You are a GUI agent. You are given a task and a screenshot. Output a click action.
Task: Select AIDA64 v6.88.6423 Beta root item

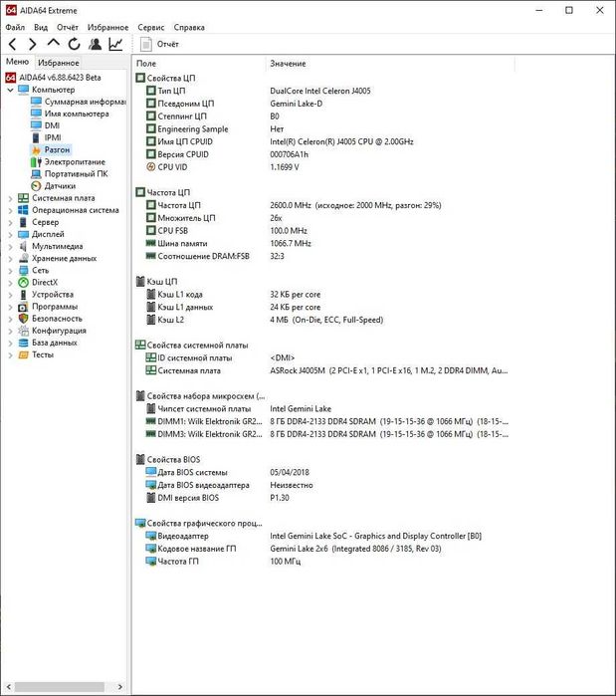(x=53, y=78)
